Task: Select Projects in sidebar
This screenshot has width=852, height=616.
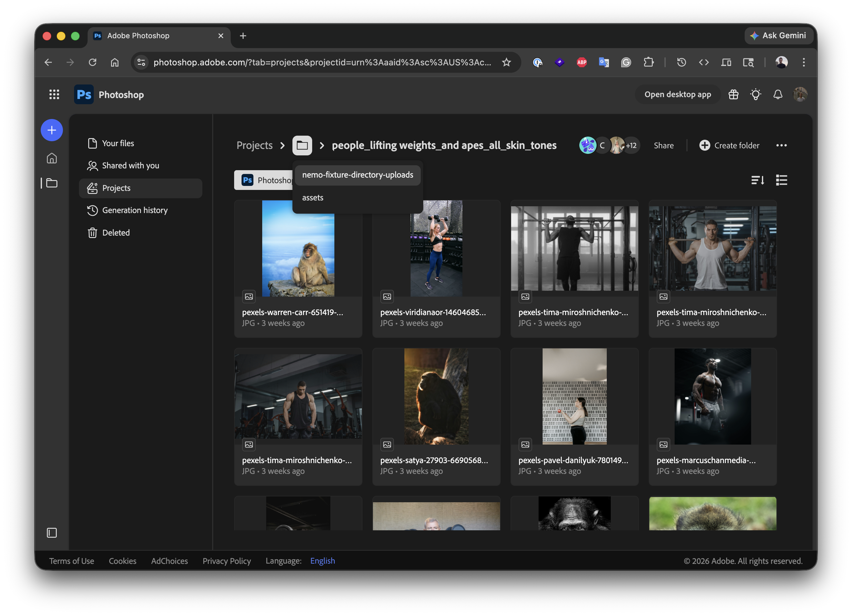Action: pos(140,188)
